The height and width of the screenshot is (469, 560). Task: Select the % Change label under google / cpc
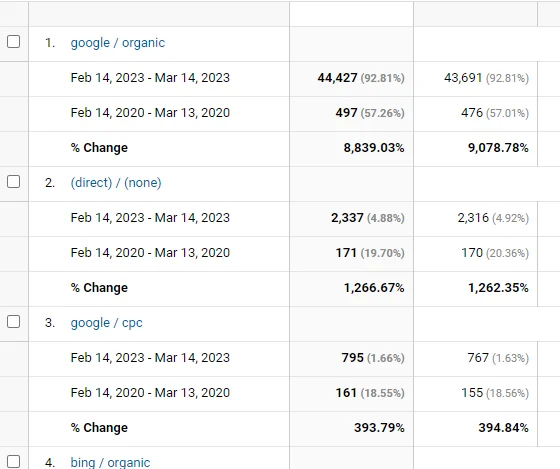pos(99,428)
